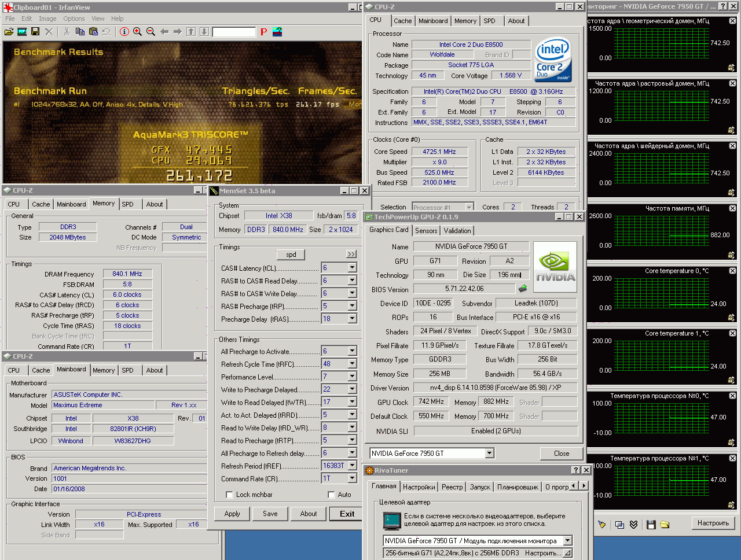The height and width of the screenshot is (560, 741).
Task: Click the double chevron icon in monitoring window
Action: click(633, 524)
